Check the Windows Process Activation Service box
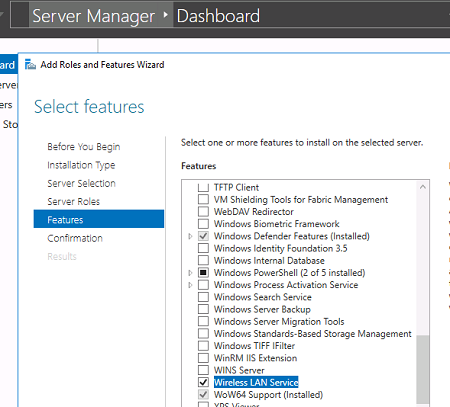 [x=203, y=285]
